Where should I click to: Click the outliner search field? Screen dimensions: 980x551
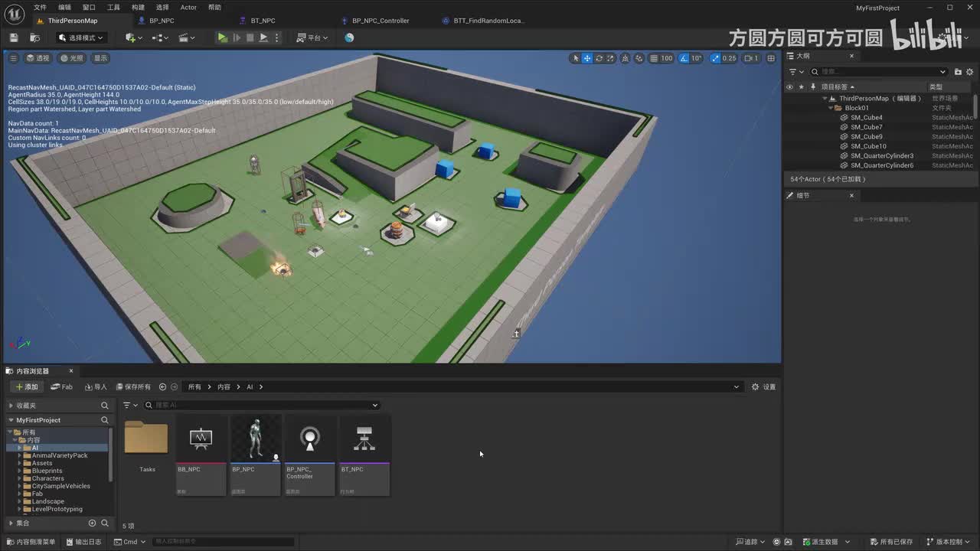(x=879, y=72)
